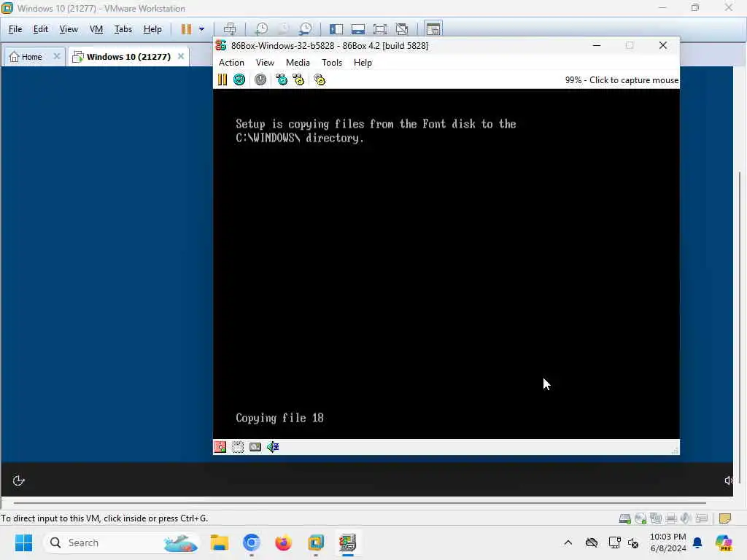
Task: Send Ctrl+Alt+Del via 86Box toolbar icon
Action: point(282,79)
